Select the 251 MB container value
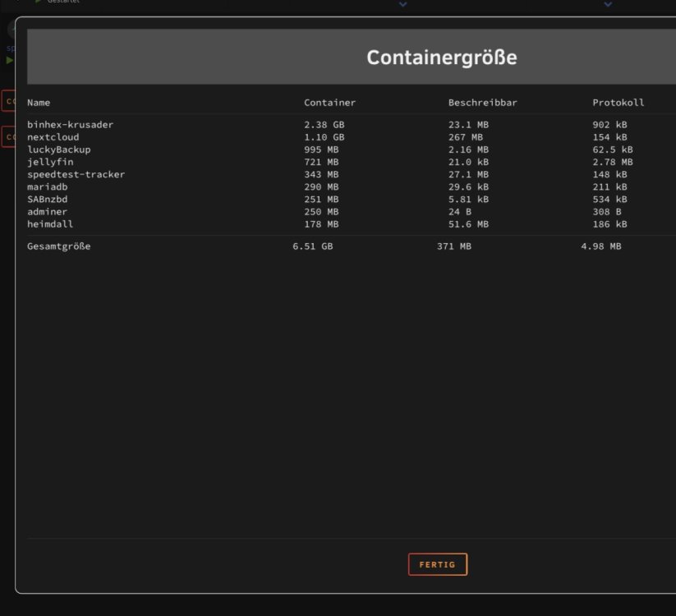The image size is (676, 616). [321, 199]
